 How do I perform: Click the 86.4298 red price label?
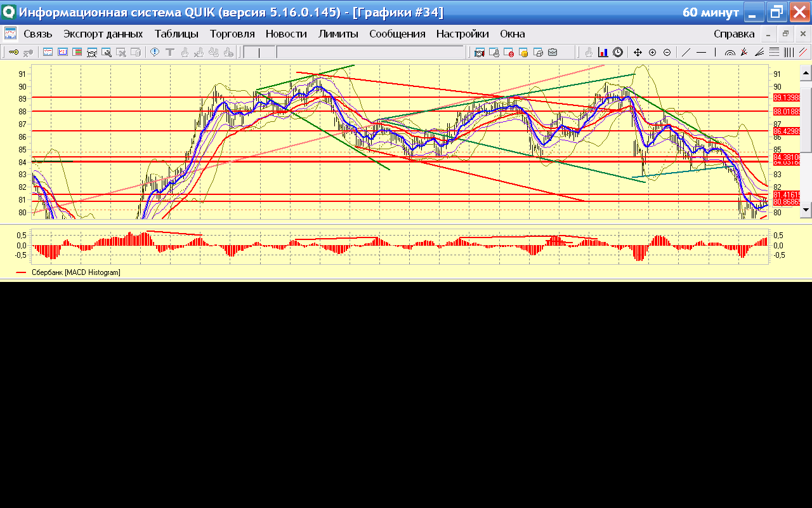[786, 131]
